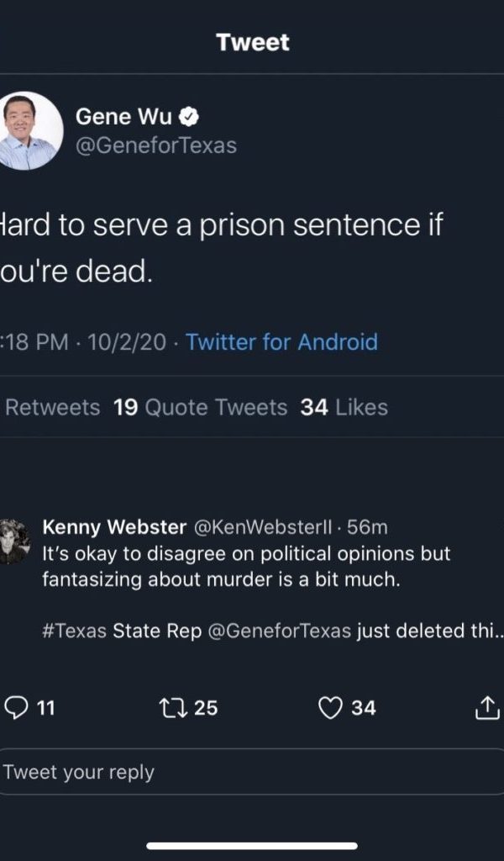Open Kenny Webster's avatar
The image size is (504, 861).
pyautogui.click(x=13, y=541)
